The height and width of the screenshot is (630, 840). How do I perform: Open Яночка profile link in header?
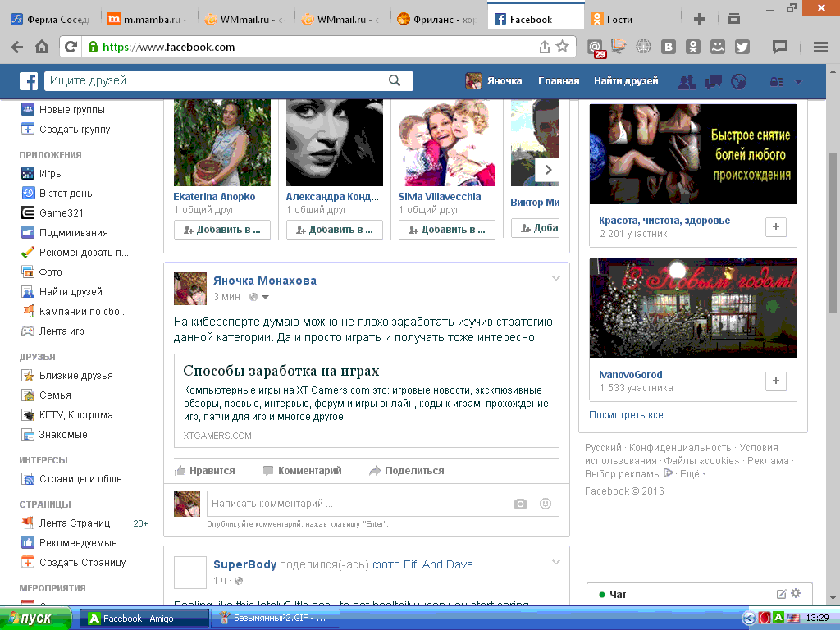[x=493, y=81]
